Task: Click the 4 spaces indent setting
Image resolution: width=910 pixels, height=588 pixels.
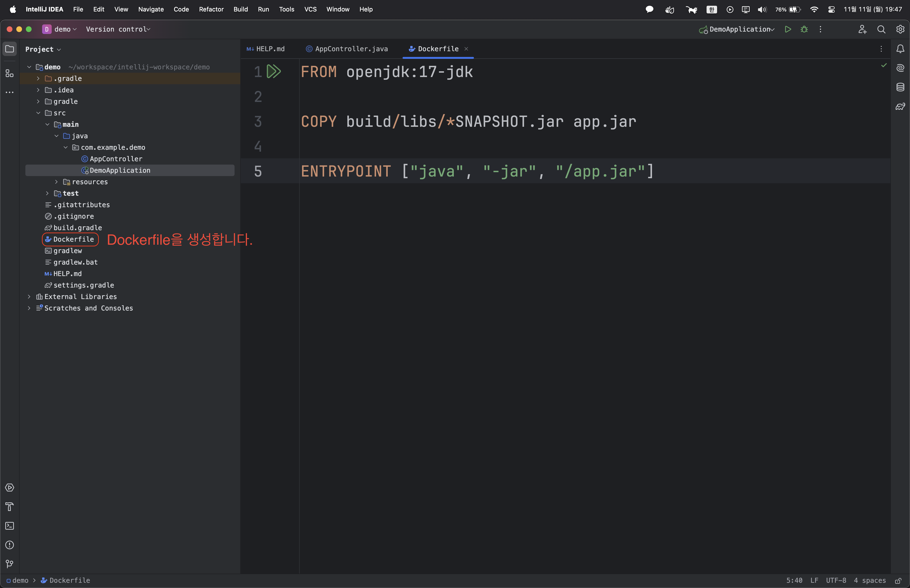Action: 870,580
